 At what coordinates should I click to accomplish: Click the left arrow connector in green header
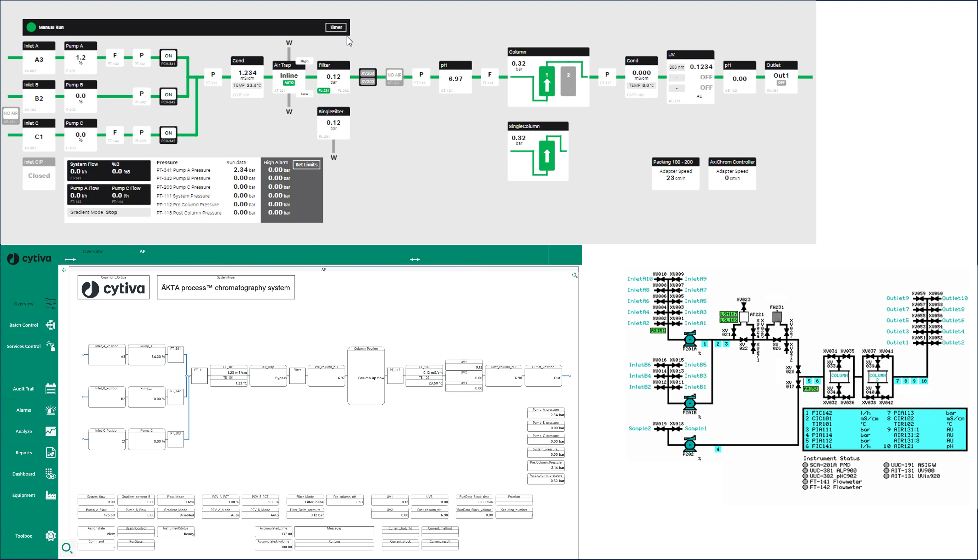click(x=70, y=260)
